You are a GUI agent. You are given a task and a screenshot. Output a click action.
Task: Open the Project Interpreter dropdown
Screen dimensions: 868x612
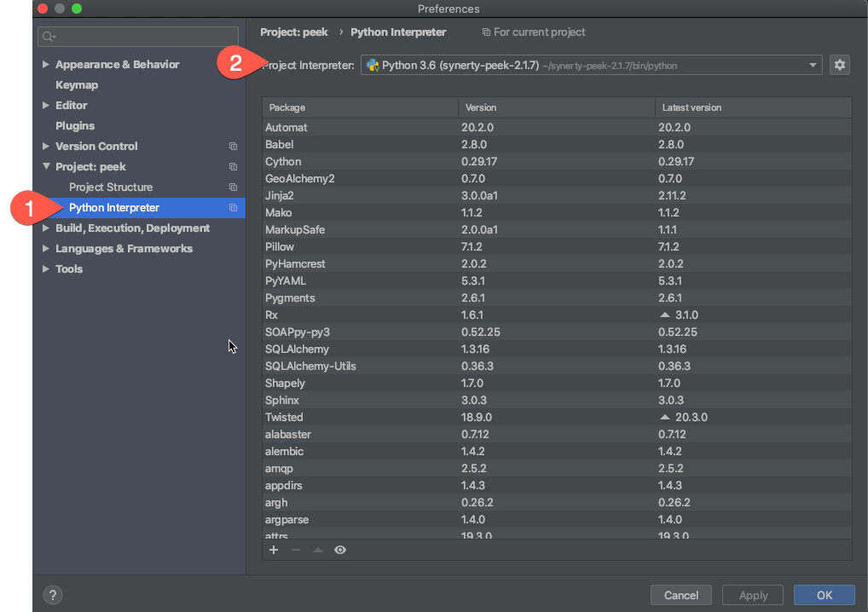[x=812, y=66]
